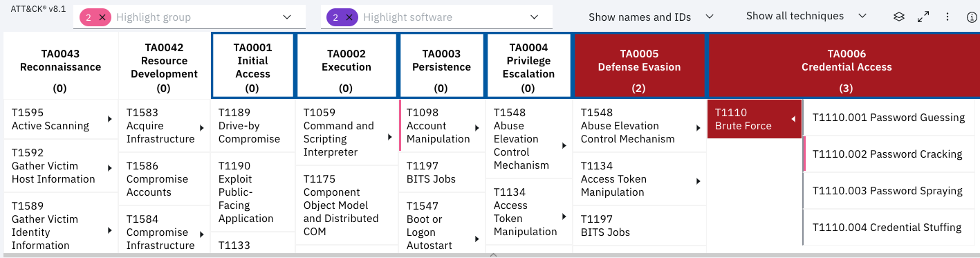Click T1197 BITS Jobs under Persistence
The height and width of the screenshot is (258, 980).
pyautogui.click(x=442, y=172)
